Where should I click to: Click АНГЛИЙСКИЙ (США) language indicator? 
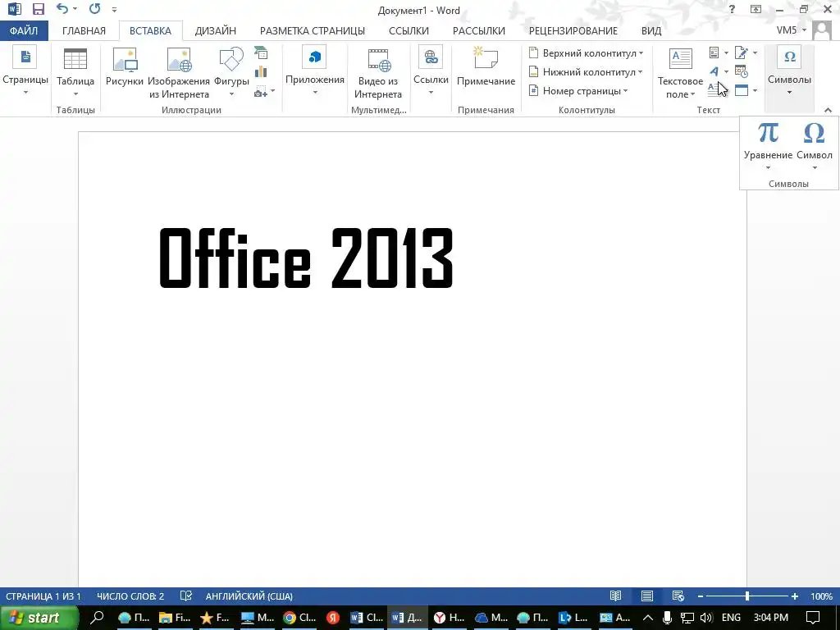point(249,596)
